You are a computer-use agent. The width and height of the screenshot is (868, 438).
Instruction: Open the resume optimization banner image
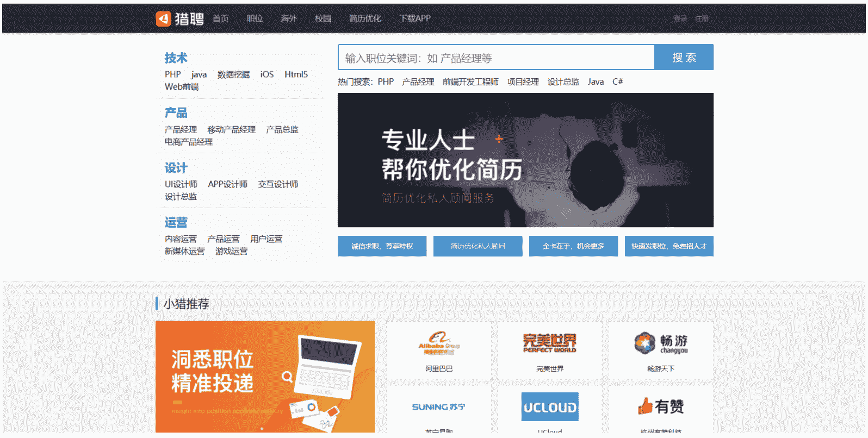[525, 160]
